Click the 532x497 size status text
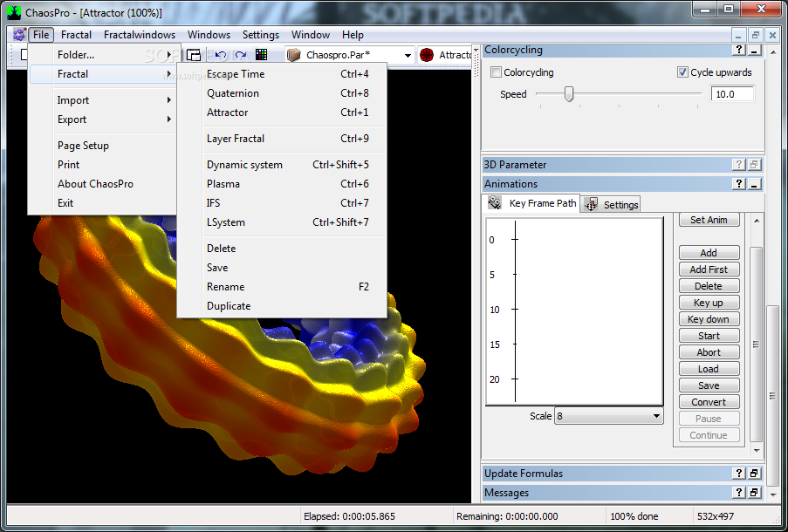This screenshot has width=788, height=532. click(715, 516)
